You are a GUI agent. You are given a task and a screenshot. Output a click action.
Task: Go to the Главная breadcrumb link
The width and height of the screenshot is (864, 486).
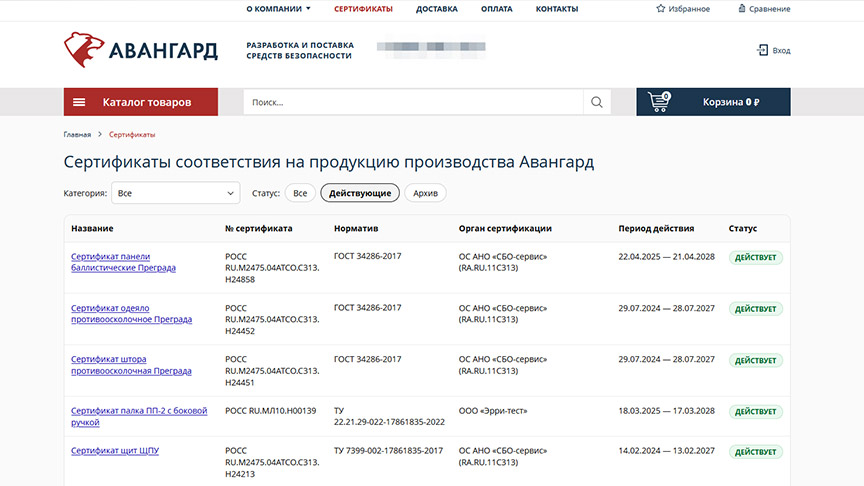pyautogui.click(x=77, y=134)
